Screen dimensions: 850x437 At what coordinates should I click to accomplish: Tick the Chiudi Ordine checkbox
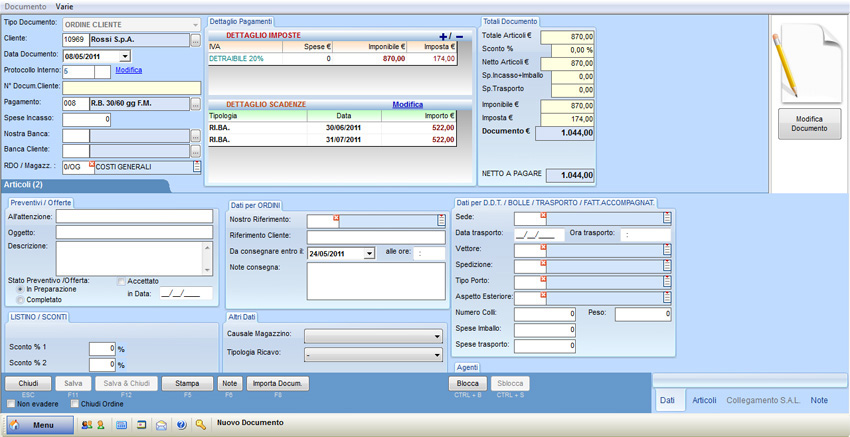[x=75, y=404]
